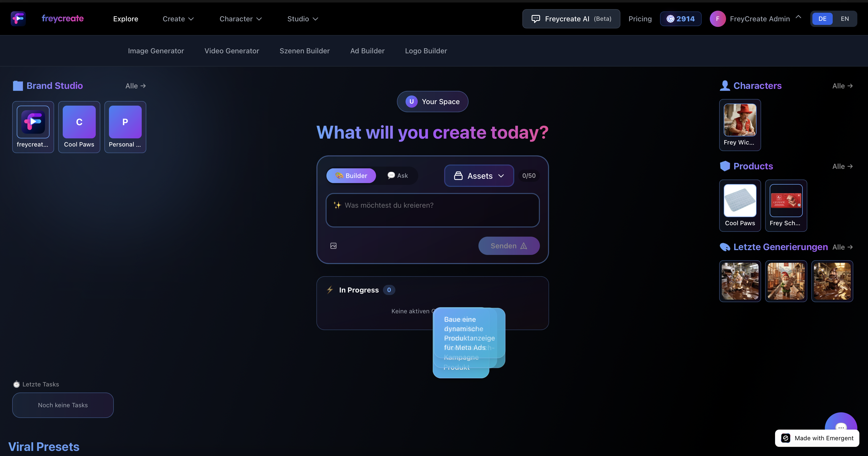The image size is (868, 456).
Task: Open the Szenen Builder tab
Action: coord(304,51)
